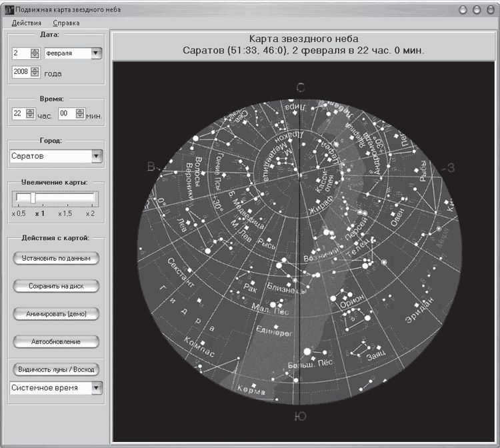Click the Волосы Вероники label
Viewport: 500px width, 448px height.
click(x=193, y=178)
